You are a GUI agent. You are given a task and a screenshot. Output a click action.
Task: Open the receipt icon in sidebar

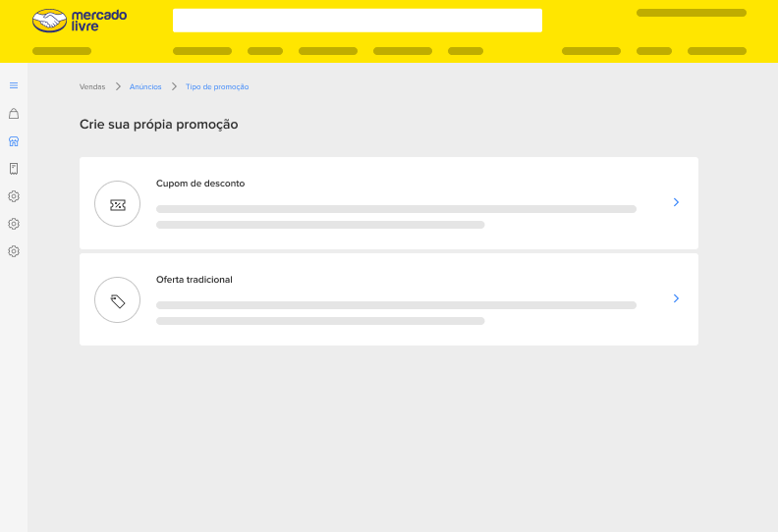coord(14,169)
